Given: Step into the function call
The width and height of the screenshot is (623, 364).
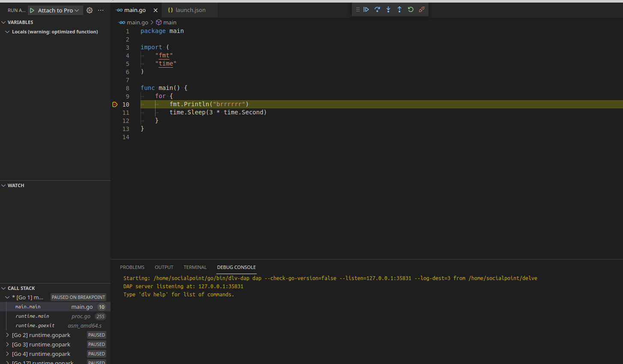Looking at the screenshot, I should point(388,9).
